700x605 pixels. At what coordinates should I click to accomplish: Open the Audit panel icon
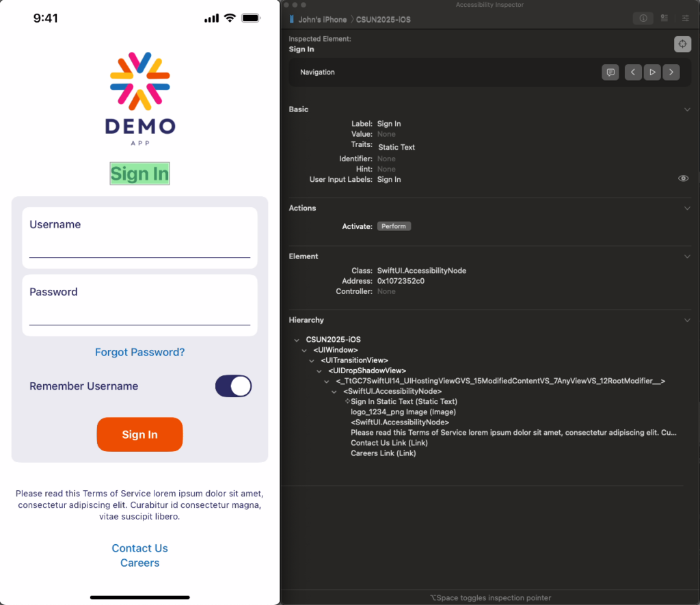(664, 18)
